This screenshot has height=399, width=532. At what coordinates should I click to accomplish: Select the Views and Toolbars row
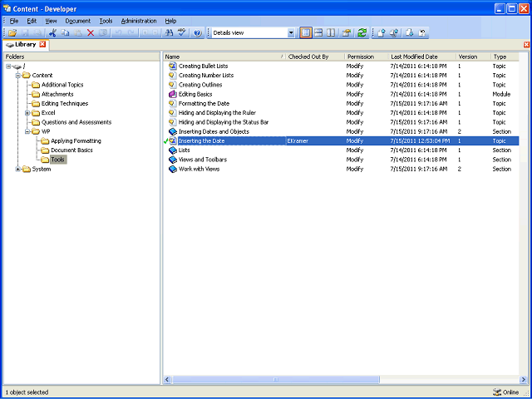(x=341, y=160)
